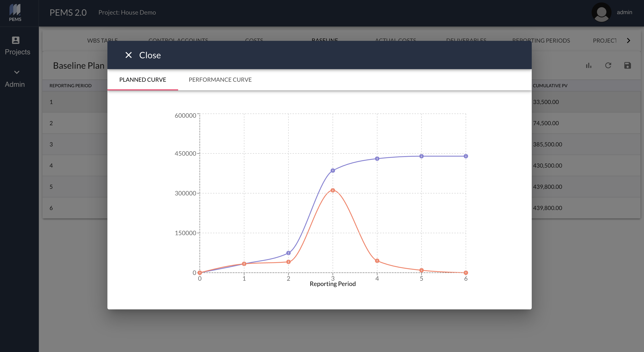
Task: Open the Deliverables tab
Action: click(466, 40)
